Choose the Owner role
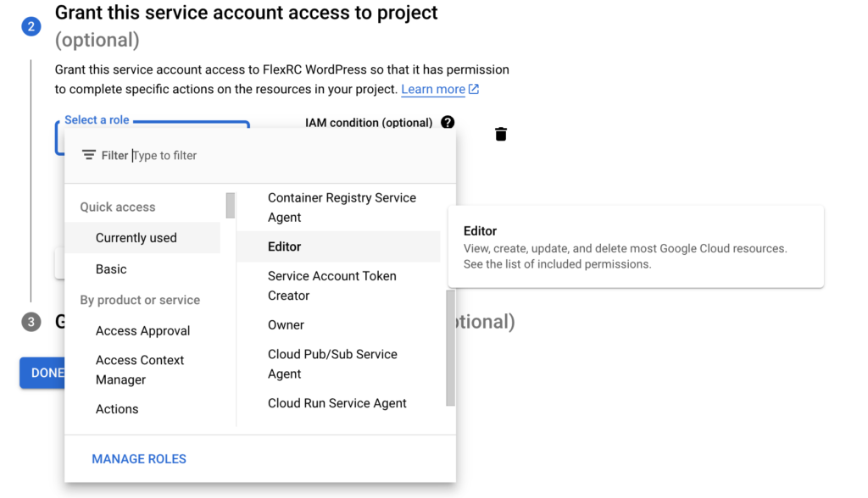868x498 pixels. [286, 325]
